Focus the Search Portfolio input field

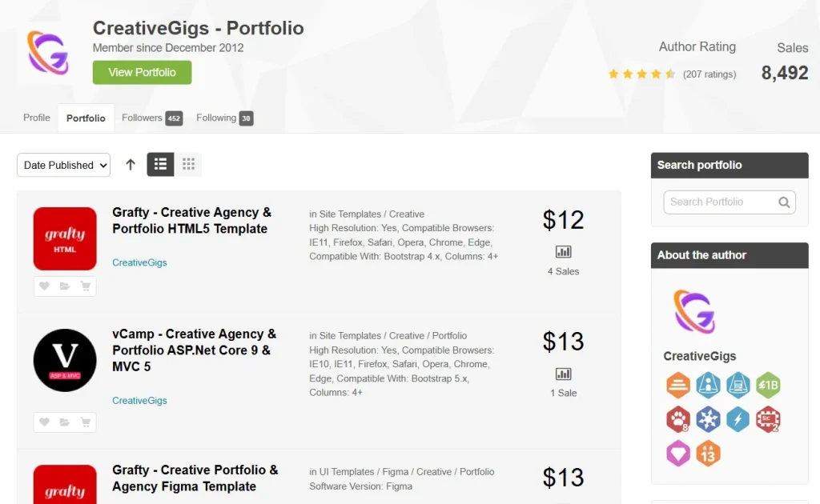pyautogui.click(x=718, y=202)
